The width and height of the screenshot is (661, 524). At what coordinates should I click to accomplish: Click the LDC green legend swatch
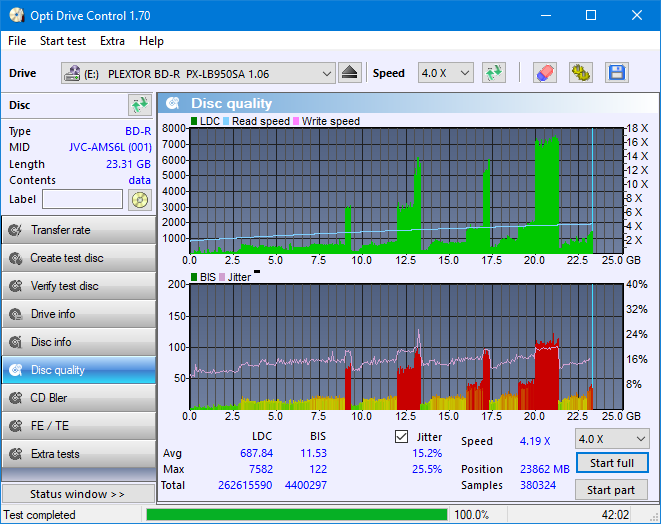point(194,121)
